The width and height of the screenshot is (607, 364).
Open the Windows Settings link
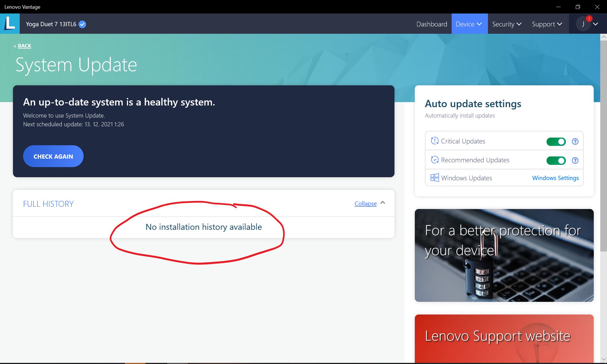pyautogui.click(x=555, y=178)
